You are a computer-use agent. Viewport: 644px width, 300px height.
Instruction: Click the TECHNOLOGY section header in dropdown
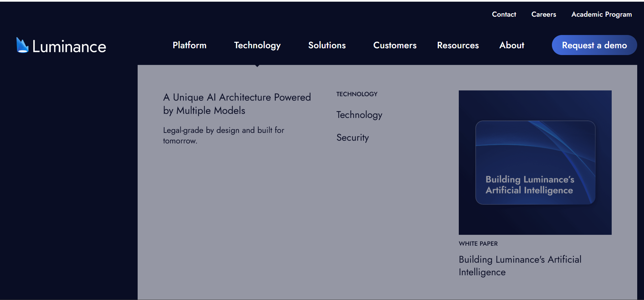(356, 94)
